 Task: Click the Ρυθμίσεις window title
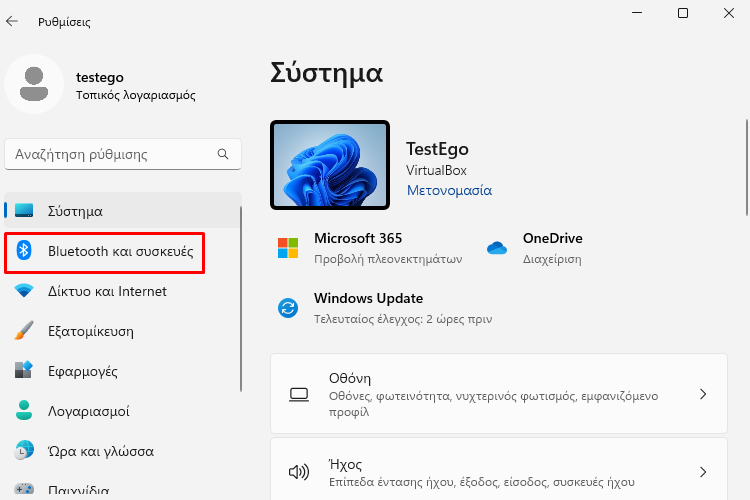64,22
